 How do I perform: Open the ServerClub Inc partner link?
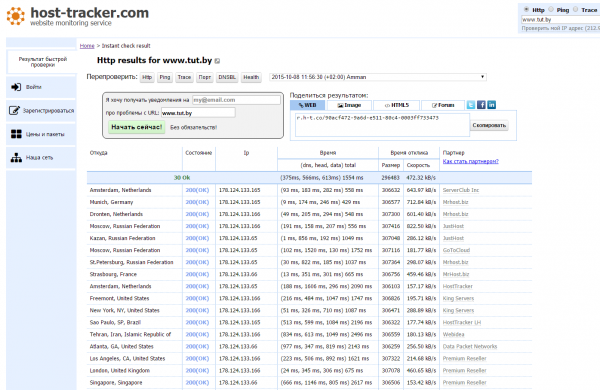click(x=461, y=190)
